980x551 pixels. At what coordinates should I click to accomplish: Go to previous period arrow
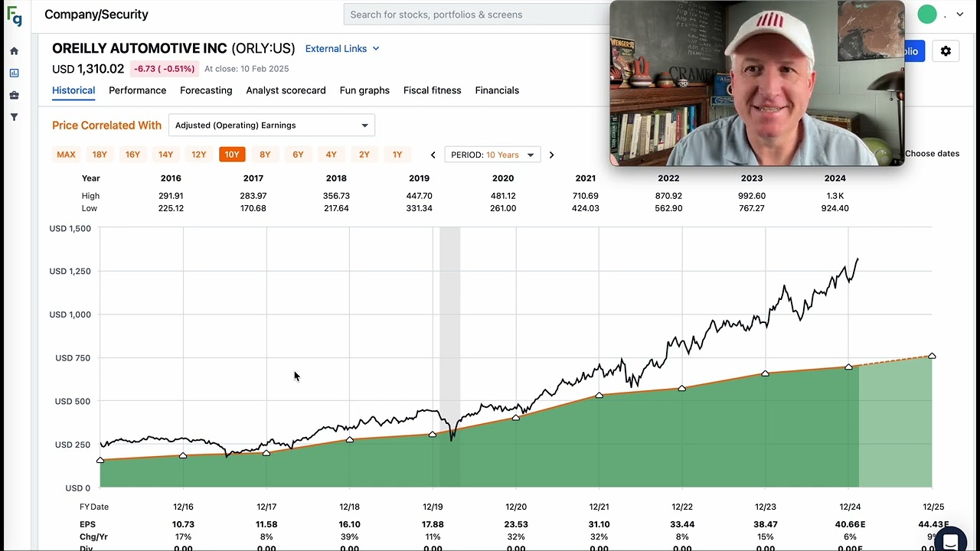pyautogui.click(x=433, y=155)
